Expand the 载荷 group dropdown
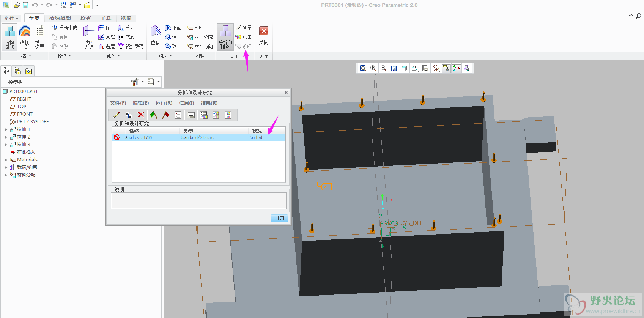 [x=113, y=56]
